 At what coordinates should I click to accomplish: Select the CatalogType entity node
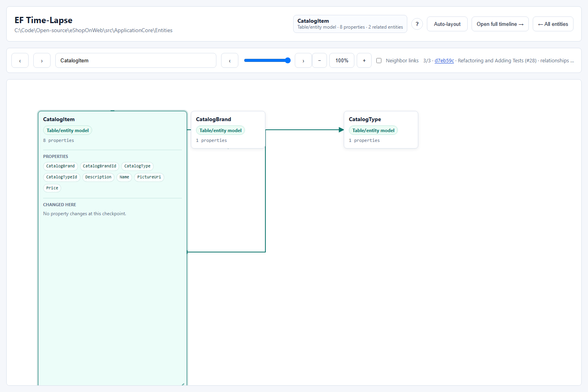click(x=381, y=130)
